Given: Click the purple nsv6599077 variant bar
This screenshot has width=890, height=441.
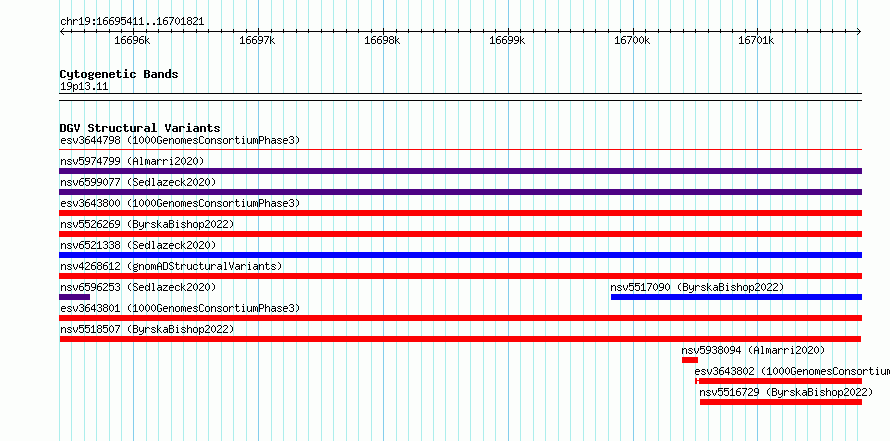Looking at the screenshot, I should pos(460,192).
